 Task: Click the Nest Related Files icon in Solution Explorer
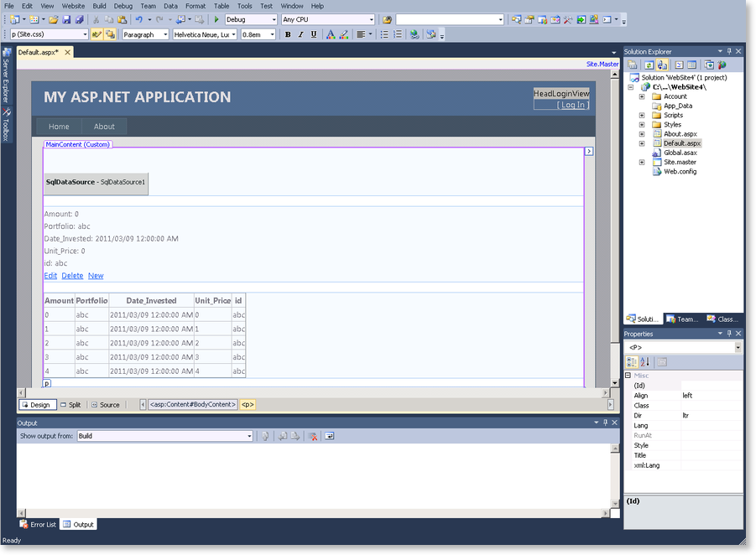point(662,65)
